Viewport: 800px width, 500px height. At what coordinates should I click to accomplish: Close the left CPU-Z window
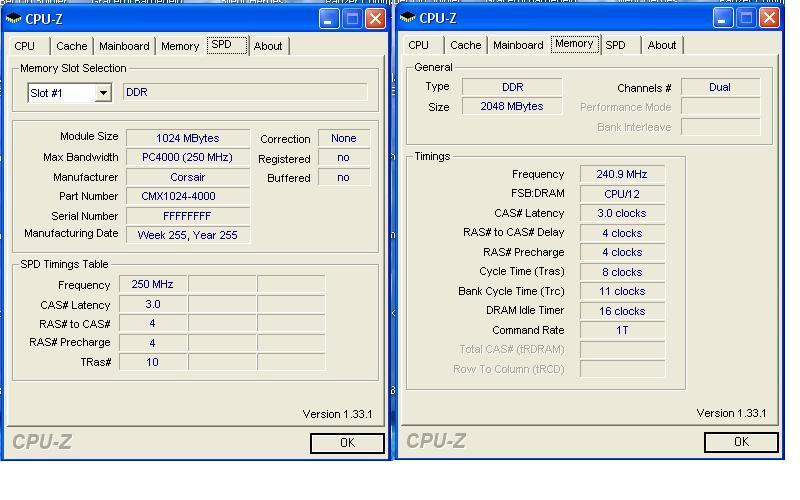tap(376, 19)
